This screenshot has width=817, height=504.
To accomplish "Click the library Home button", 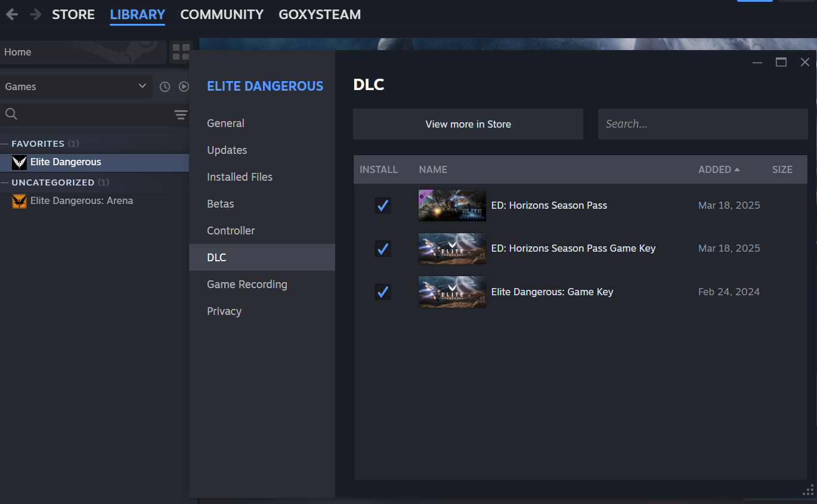I will [x=83, y=52].
